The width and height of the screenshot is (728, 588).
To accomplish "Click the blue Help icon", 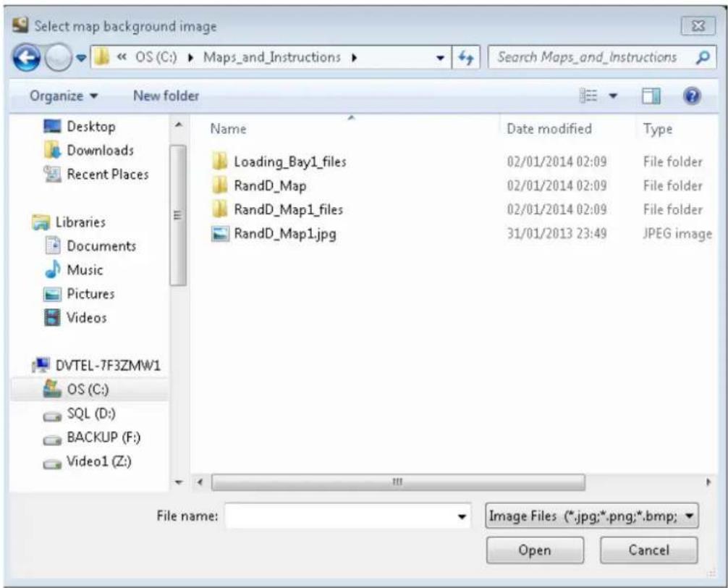I will click(692, 96).
